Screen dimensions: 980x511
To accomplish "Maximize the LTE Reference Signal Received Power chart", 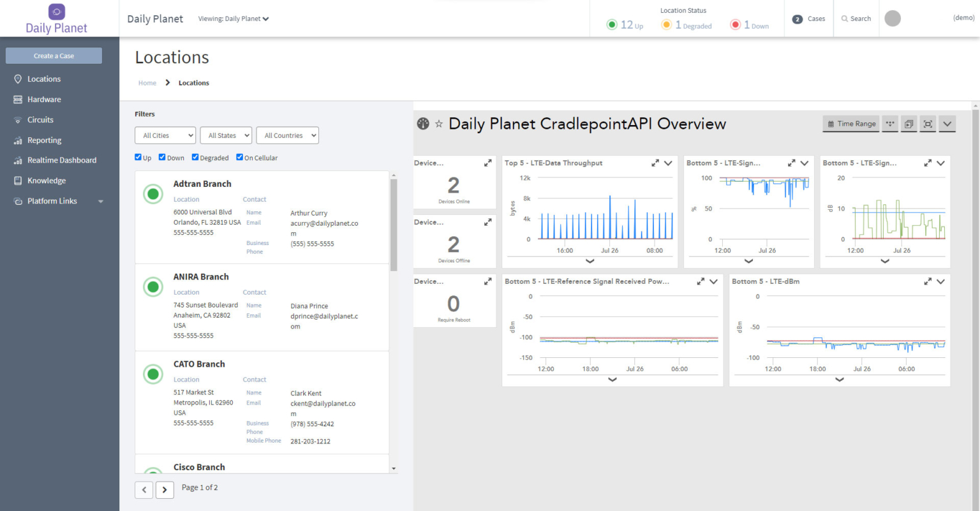I will point(701,281).
